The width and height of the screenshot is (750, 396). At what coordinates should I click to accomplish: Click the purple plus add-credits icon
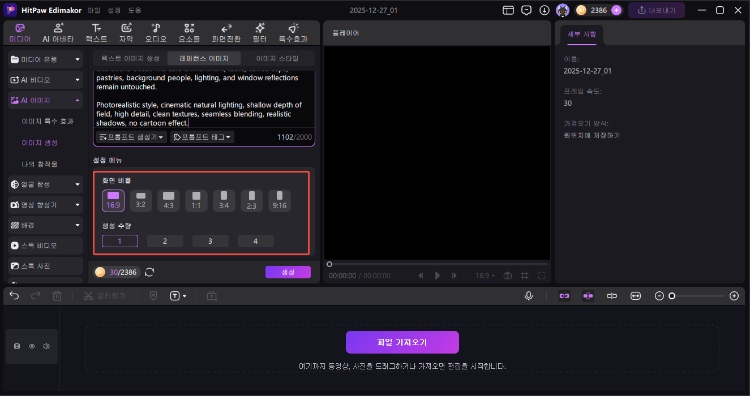616,10
